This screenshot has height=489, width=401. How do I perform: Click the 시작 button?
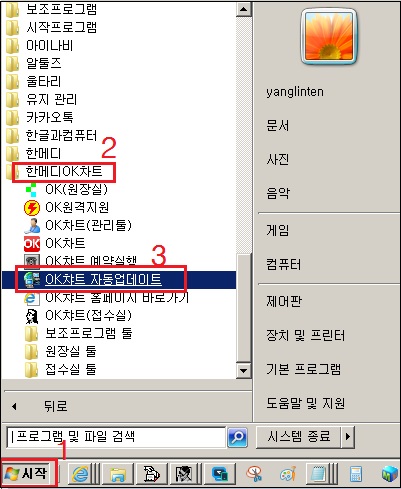click(x=29, y=474)
